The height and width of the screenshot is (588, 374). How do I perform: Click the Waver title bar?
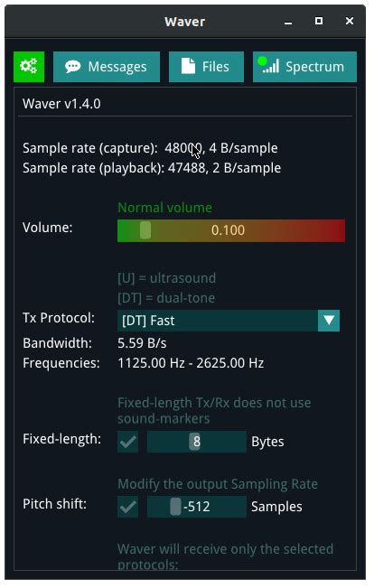[x=185, y=22]
